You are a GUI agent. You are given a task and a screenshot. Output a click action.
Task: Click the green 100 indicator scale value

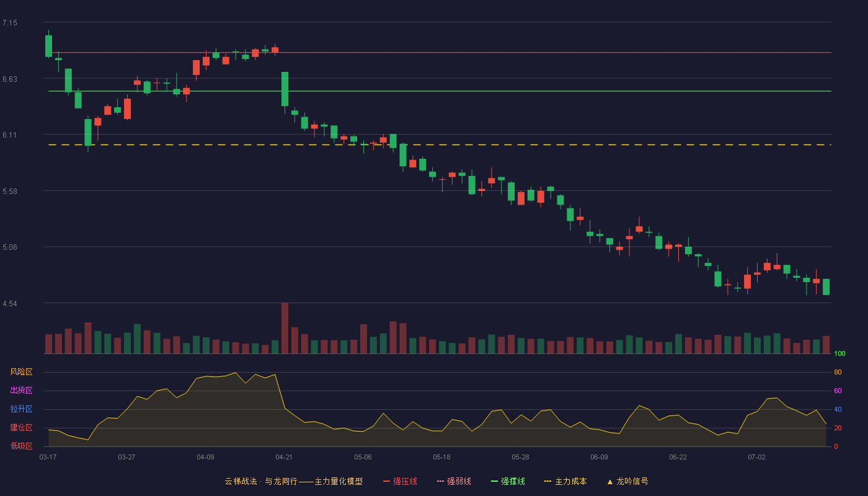coord(839,354)
